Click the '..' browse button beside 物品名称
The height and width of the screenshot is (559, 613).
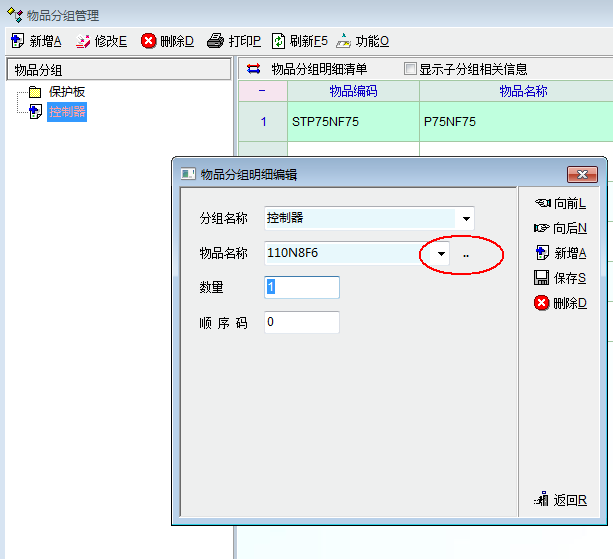pyautogui.click(x=466, y=254)
